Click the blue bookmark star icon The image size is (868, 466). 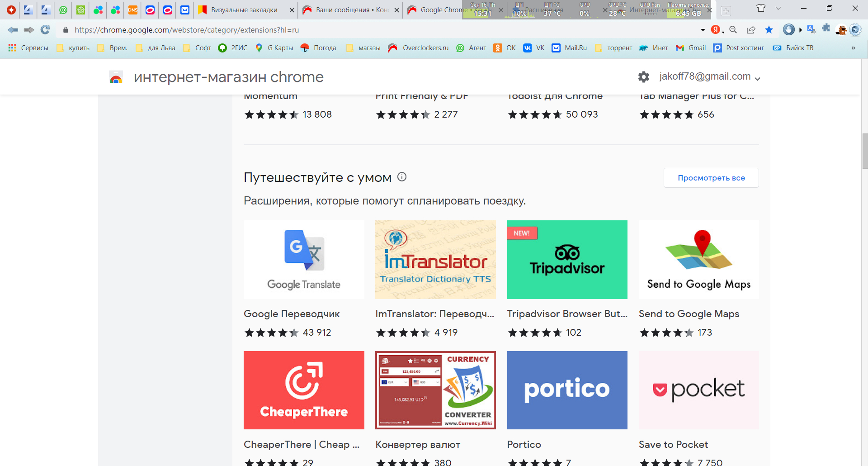pyautogui.click(x=769, y=30)
